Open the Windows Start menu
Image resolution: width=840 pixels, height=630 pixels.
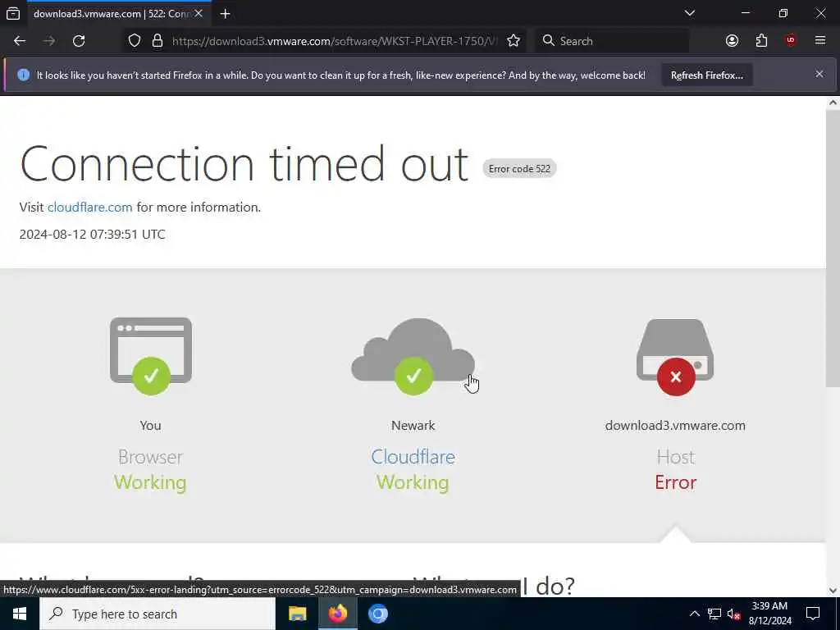coord(20,614)
